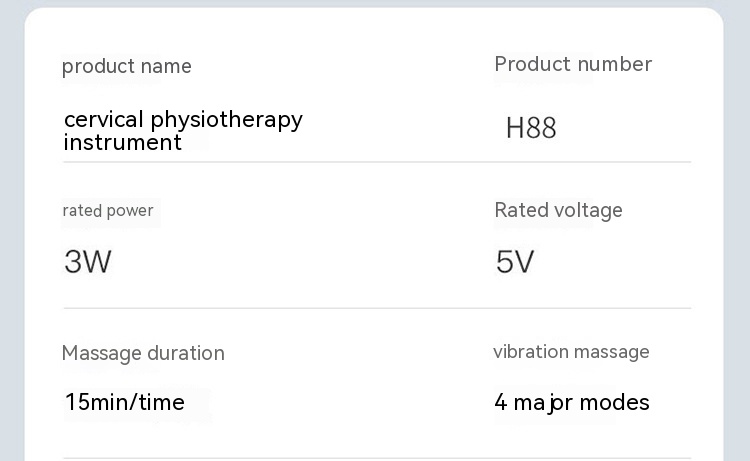Click the "rated power" label
The image size is (750, 461).
(x=108, y=210)
